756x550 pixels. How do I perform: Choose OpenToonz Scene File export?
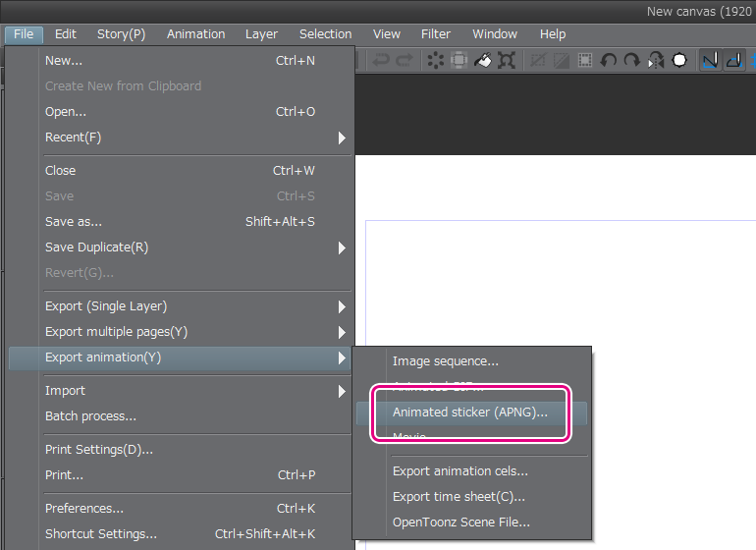click(460, 522)
